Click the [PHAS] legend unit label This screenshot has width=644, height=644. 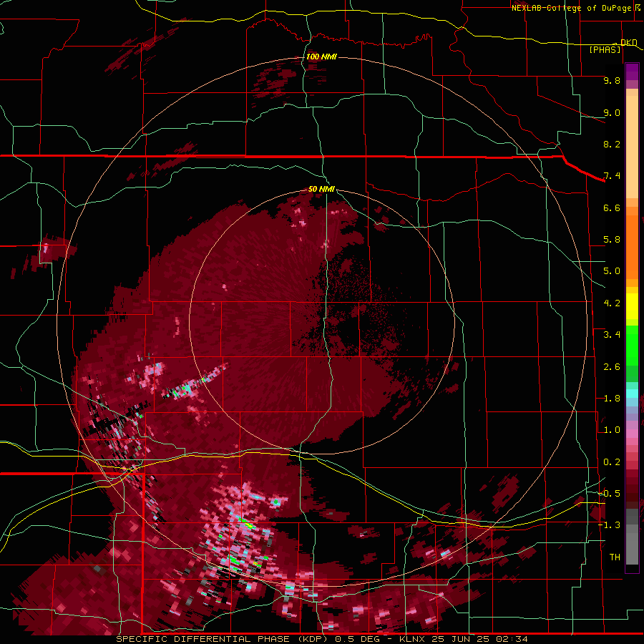[x=605, y=49]
